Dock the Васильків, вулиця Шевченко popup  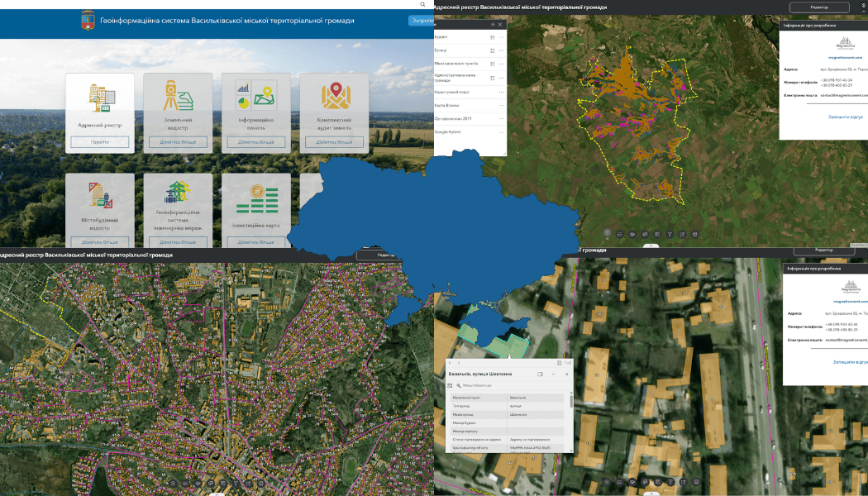point(540,374)
